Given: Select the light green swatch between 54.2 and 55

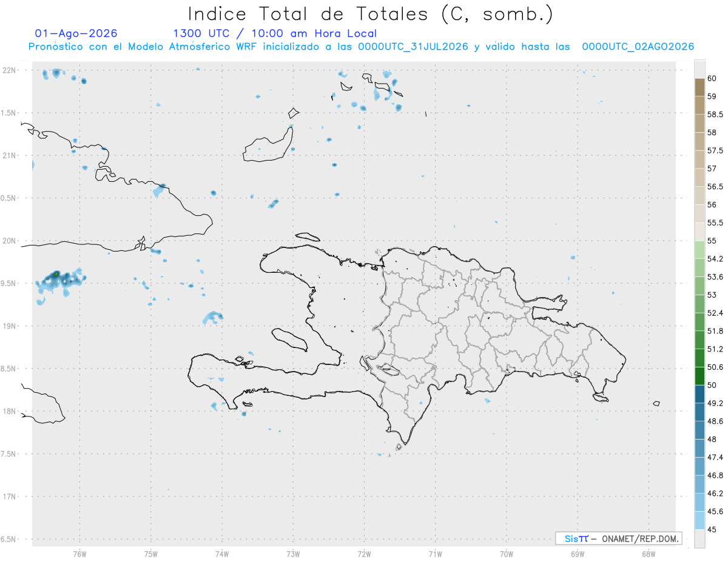Looking at the screenshot, I should click(x=699, y=250).
